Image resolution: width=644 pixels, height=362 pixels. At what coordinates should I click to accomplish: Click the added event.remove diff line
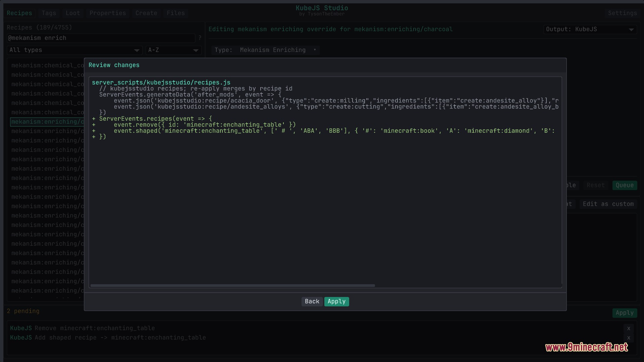pyautogui.click(x=194, y=125)
